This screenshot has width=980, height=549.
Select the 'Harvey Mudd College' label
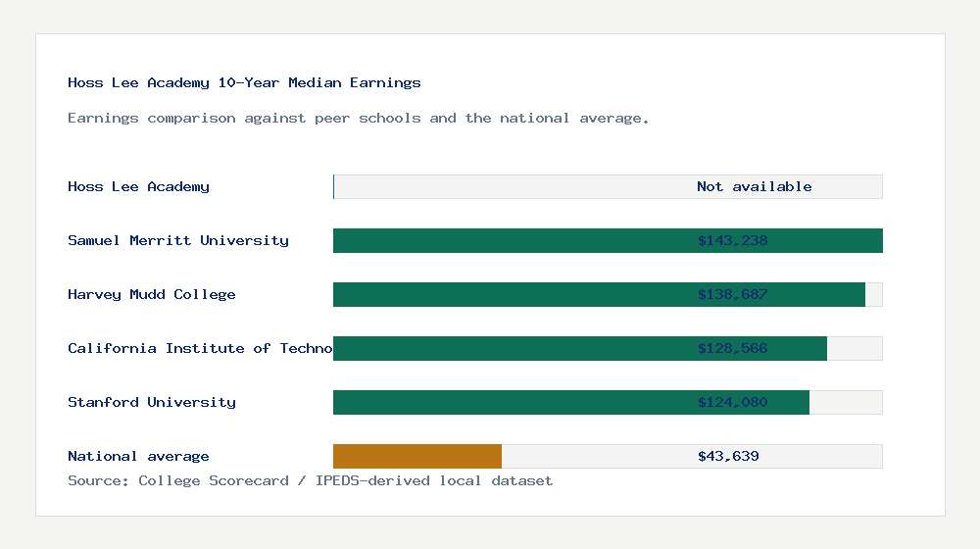[x=152, y=294]
